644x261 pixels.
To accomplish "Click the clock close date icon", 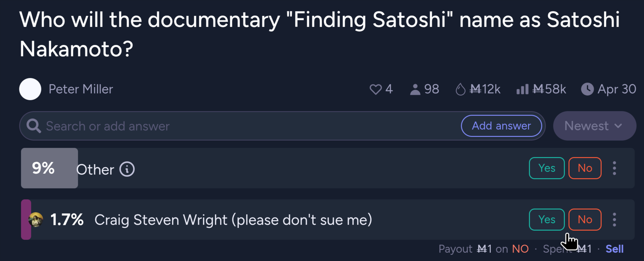I will coord(587,89).
